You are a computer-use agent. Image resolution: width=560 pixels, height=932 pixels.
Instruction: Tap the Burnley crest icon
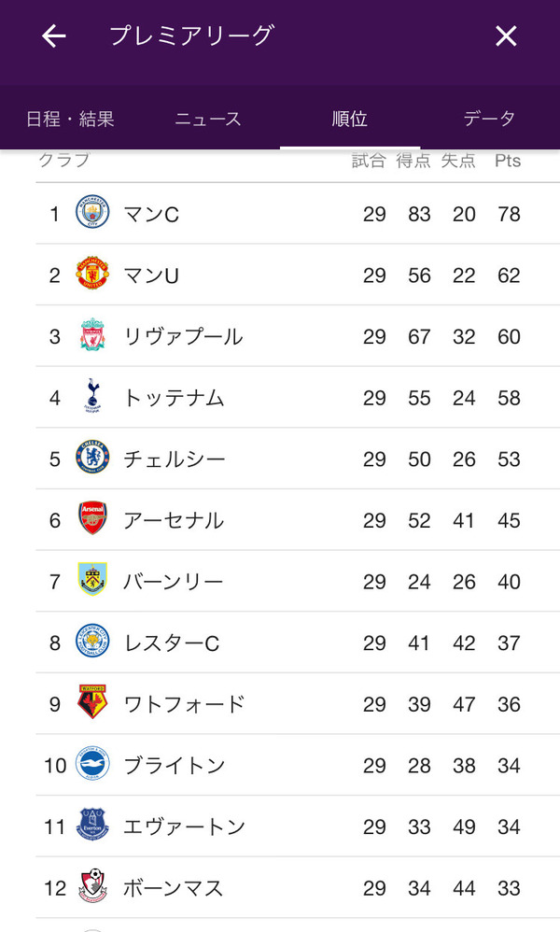[92, 581]
